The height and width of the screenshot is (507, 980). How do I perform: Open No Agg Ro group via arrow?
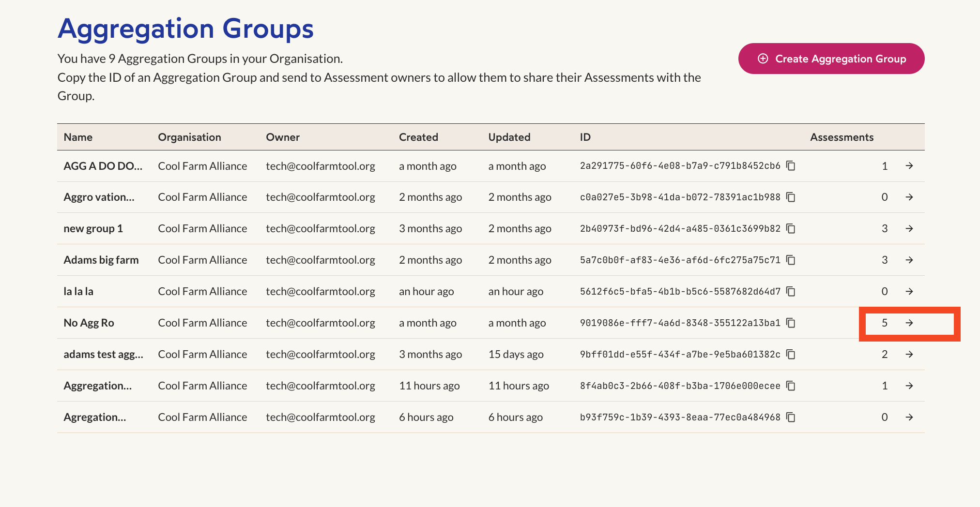[x=909, y=323]
